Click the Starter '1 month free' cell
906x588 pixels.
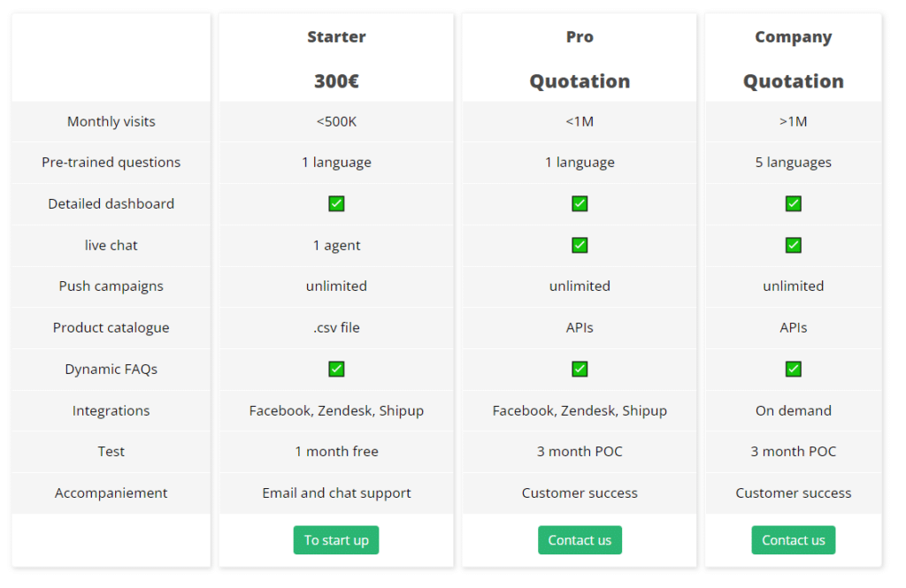tap(336, 451)
